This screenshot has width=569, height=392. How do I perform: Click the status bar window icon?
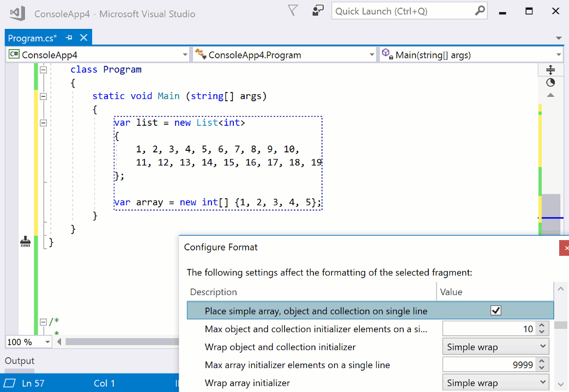point(10,383)
